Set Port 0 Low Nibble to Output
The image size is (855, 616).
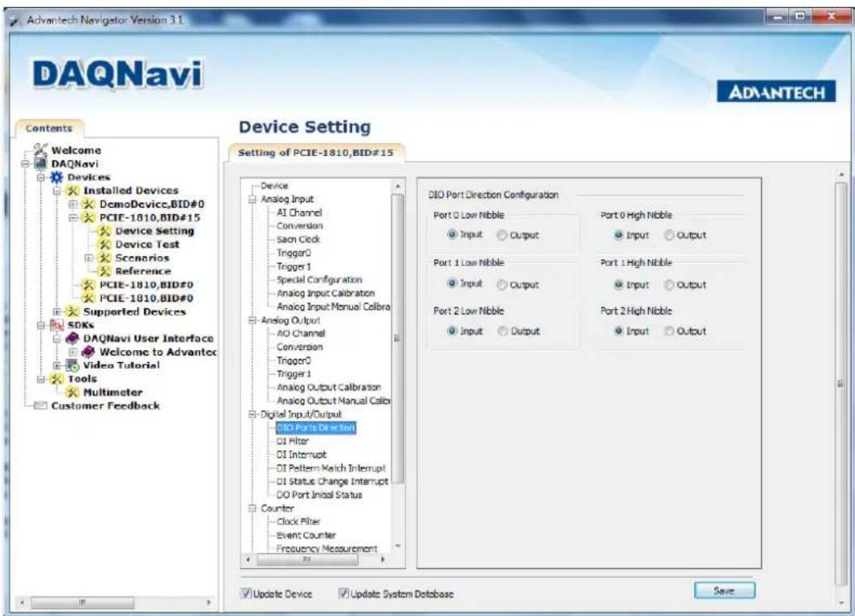(502, 235)
